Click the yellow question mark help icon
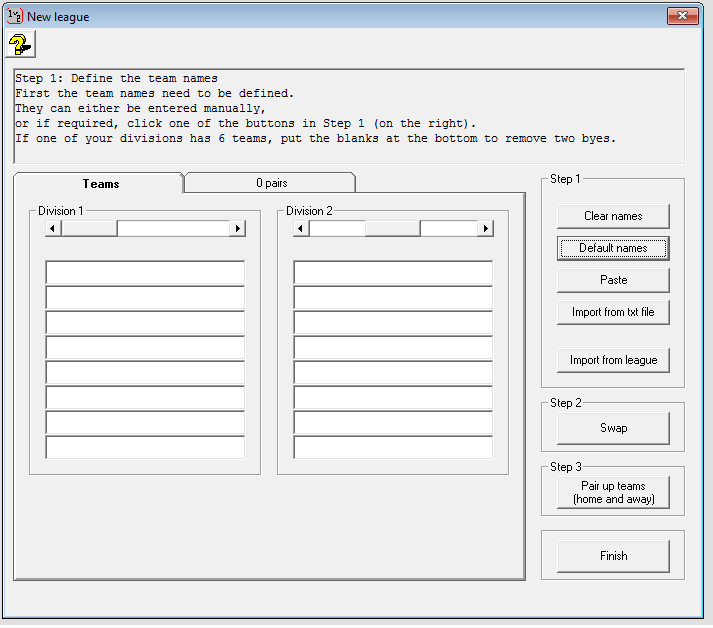This screenshot has width=713, height=628. [x=20, y=43]
